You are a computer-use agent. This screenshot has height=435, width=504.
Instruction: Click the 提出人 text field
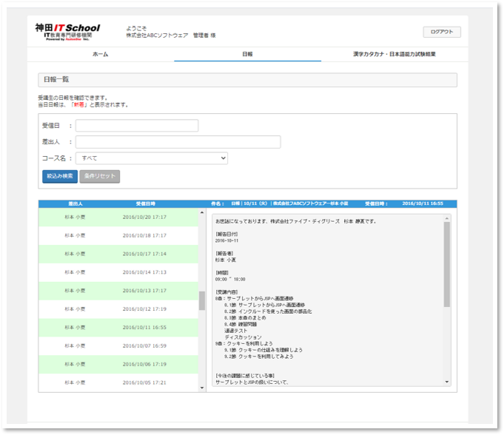pyautogui.click(x=178, y=142)
